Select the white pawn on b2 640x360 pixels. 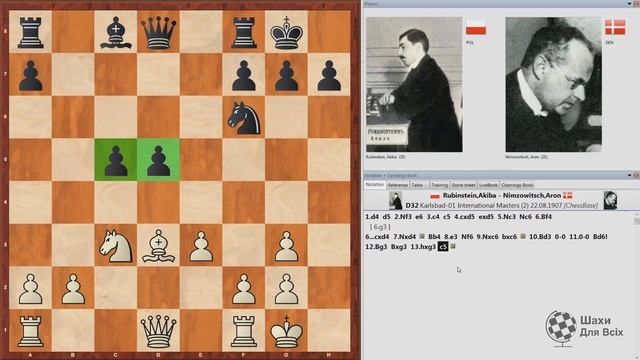pyautogui.click(x=73, y=289)
